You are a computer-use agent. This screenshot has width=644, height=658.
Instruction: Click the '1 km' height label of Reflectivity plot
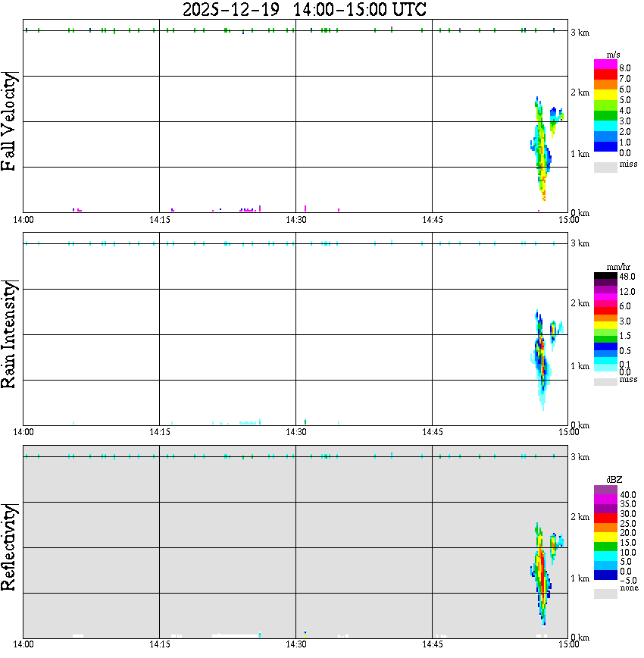pyautogui.click(x=580, y=578)
